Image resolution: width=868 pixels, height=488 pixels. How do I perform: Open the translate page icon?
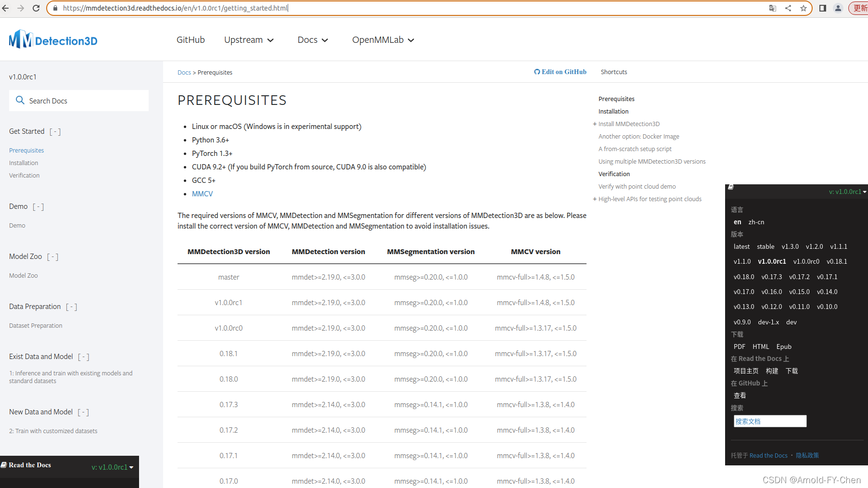(x=773, y=8)
